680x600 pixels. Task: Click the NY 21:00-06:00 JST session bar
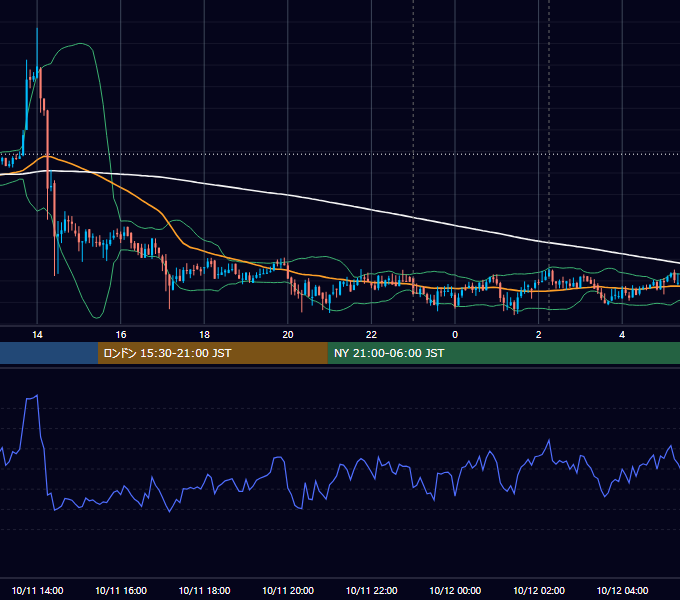coord(503,353)
